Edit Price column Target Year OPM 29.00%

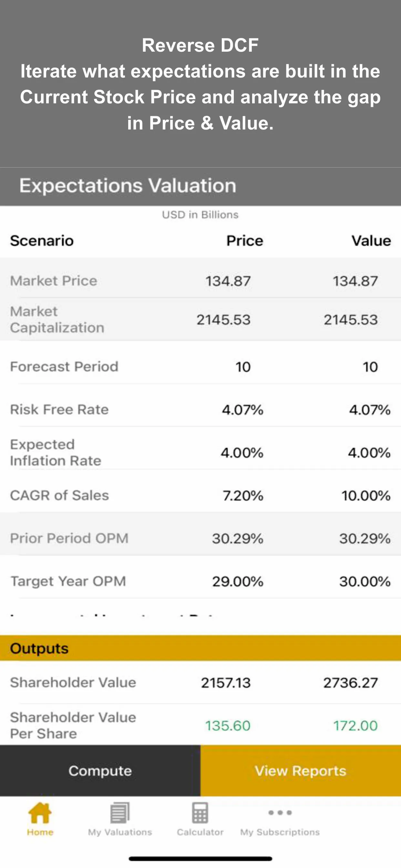tap(238, 581)
